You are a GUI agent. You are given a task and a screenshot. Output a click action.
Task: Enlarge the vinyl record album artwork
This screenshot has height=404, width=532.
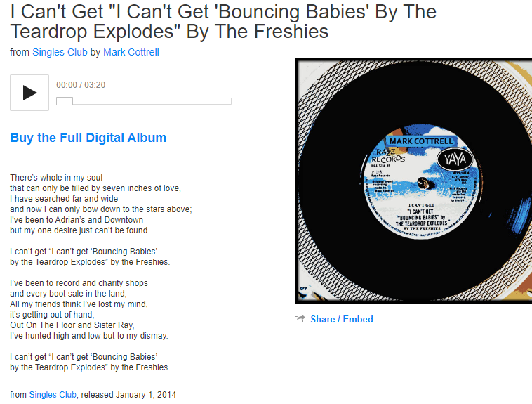pyautogui.click(x=413, y=181)
